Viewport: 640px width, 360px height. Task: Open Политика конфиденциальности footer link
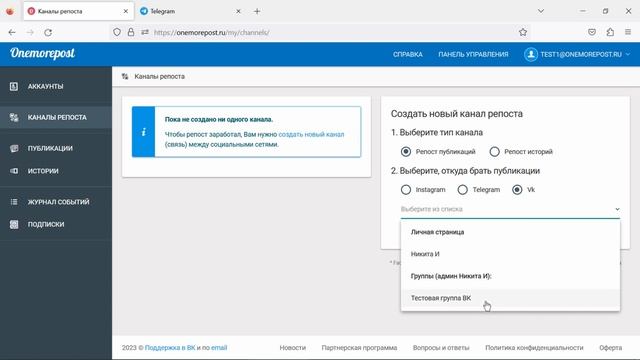[x=534, y=348]
